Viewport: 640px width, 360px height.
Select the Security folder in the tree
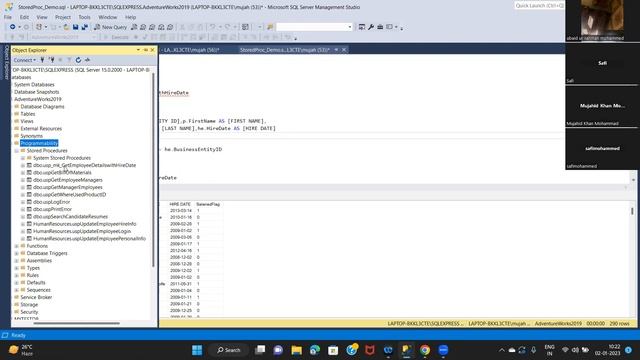pos(29,312)
